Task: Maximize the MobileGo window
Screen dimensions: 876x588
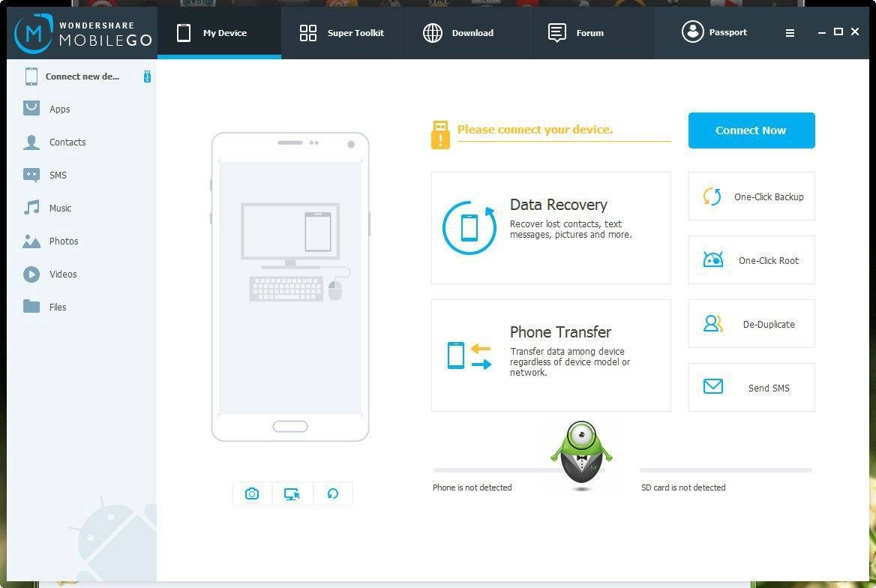Action: coord(838,31)
